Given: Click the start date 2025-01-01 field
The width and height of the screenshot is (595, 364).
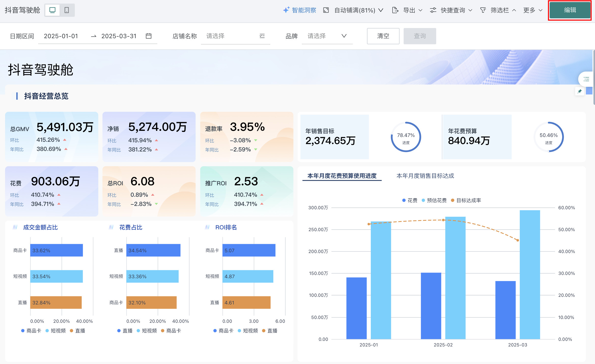Looking at the screenshot, I should [x=61, y=36].
